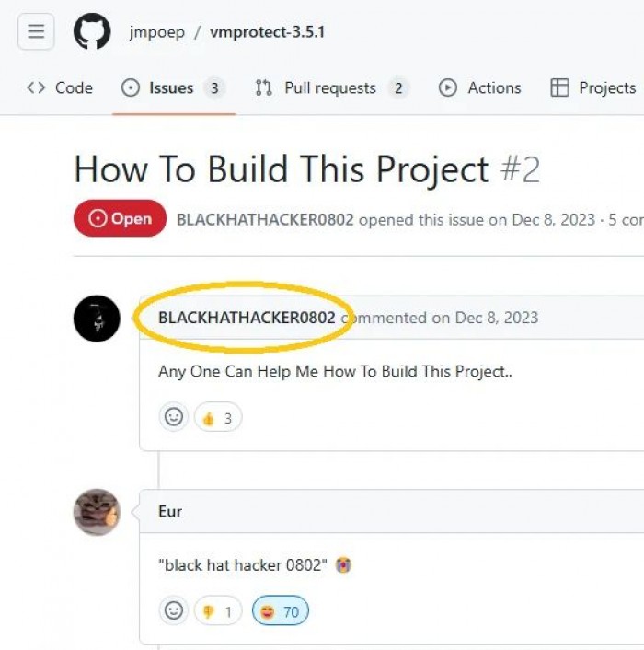Click BLACKHATHACKER0802 author name on first comment
Screen dimensions: 644x650
[x=247, y=318]
